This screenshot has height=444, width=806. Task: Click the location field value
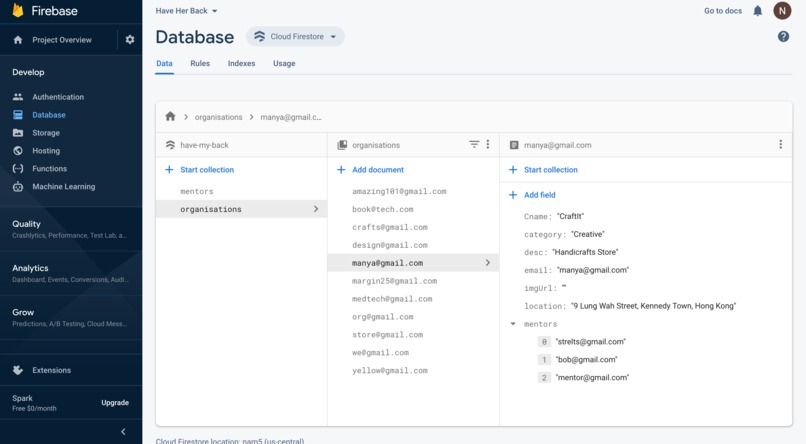(x=654, y=306)
